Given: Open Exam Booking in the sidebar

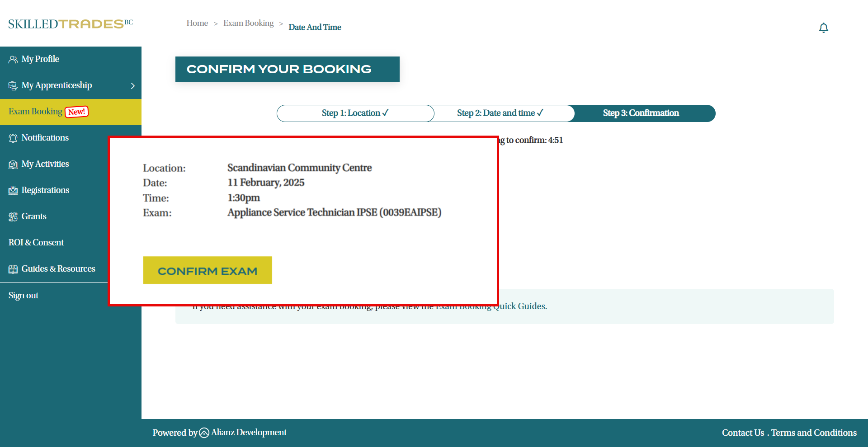Looking at the screenshot, I should (35, 112).
